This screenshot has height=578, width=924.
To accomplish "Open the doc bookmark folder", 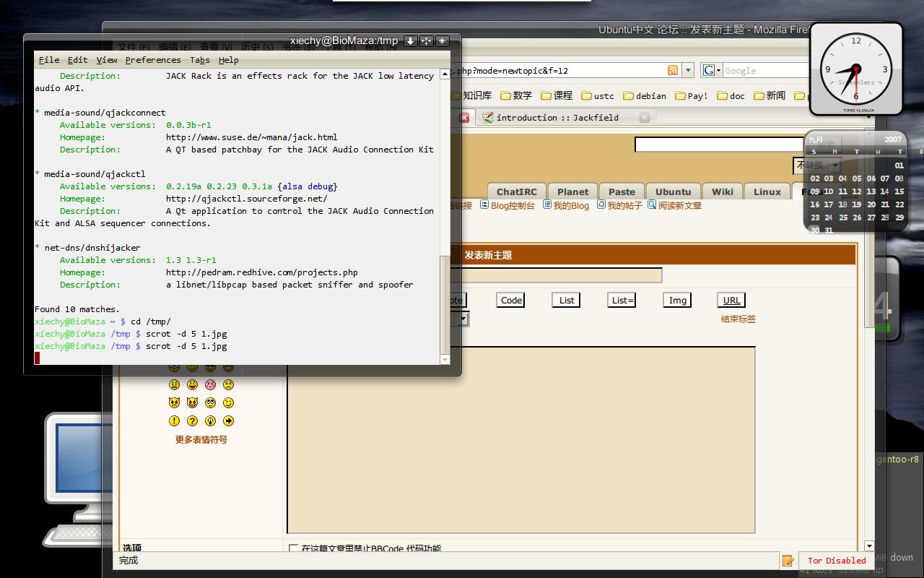I will [x=731, y=95].
